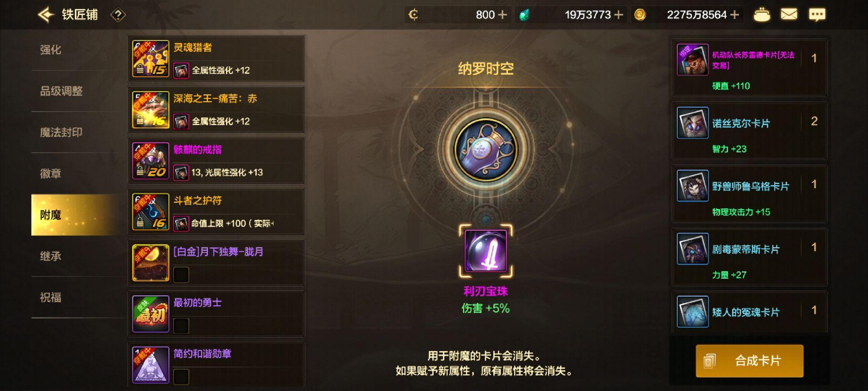Select 灵魂猎者 equipment entry
Screen dimensions: 868x391
(x=217, y=59)
